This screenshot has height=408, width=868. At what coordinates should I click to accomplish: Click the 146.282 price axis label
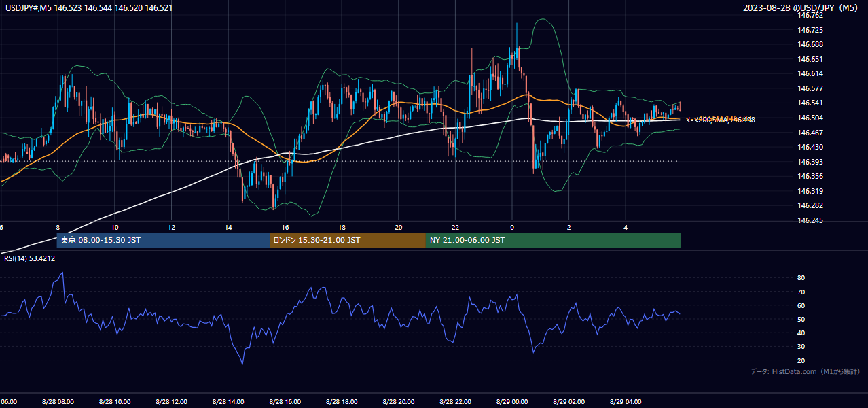point(811,205)
